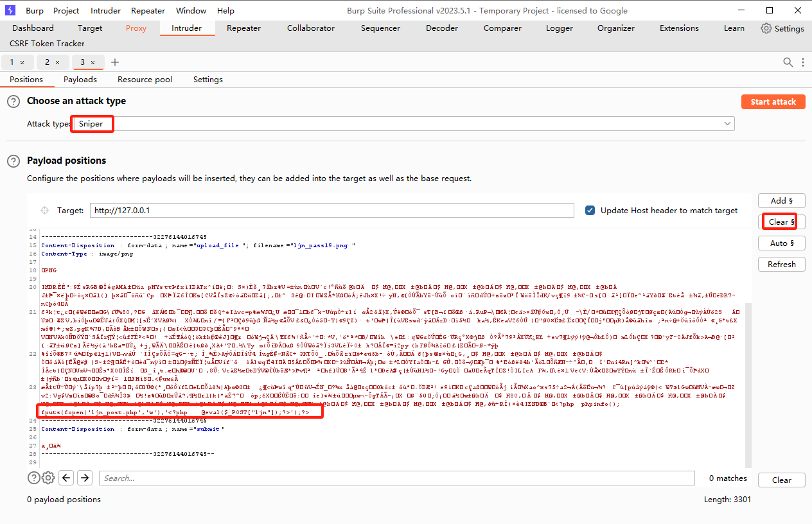This screenshot has width=812, height=524.
Task: Open search settings gear icon
Action: tap(48, 478)
